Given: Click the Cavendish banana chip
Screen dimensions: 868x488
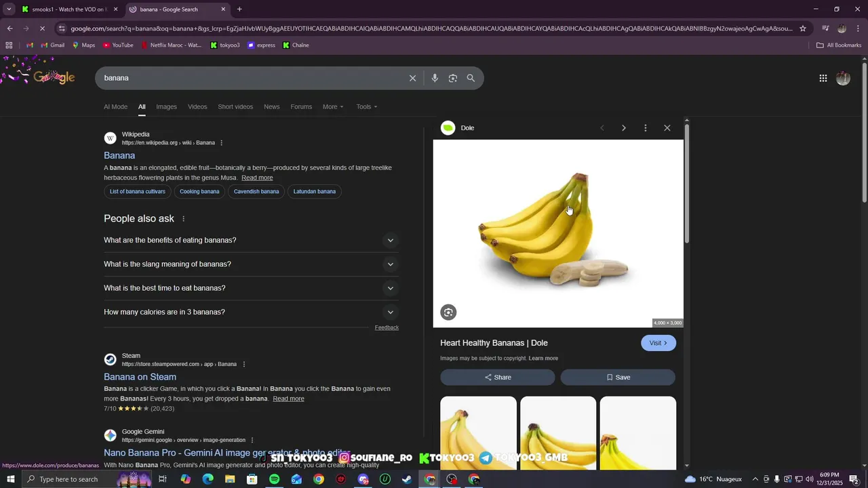Looking at the screenshot, I should click(x=256, y=192).
